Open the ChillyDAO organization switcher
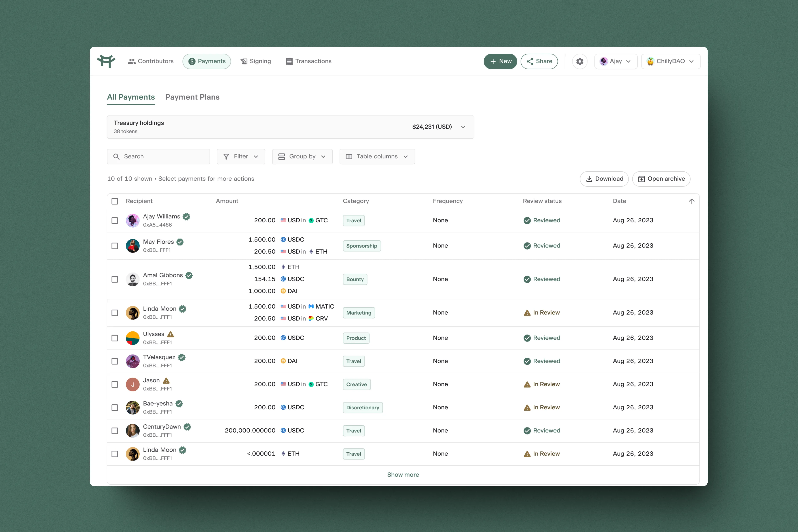The width and height of the screenshot is (798, 532). (x=671, y=62)
